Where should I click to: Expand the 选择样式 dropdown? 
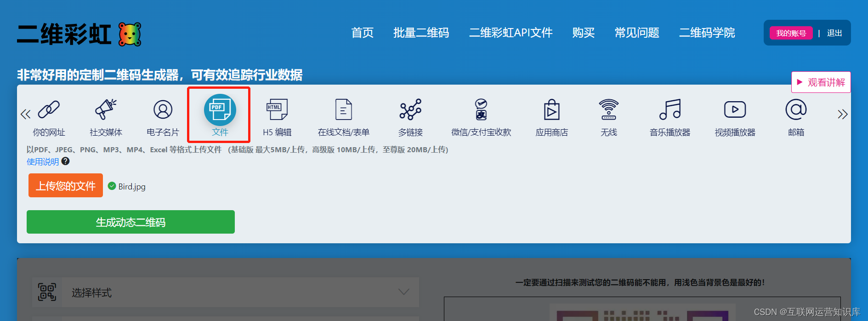[226, 292]
